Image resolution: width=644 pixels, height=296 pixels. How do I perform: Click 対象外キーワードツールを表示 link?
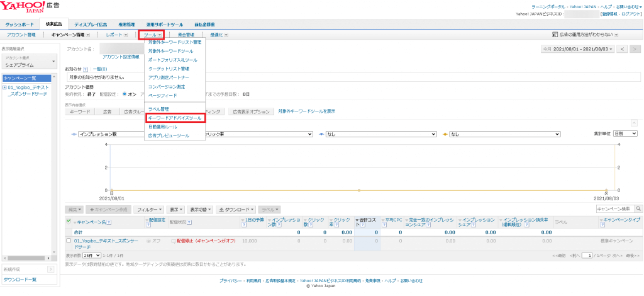point(307,111)
